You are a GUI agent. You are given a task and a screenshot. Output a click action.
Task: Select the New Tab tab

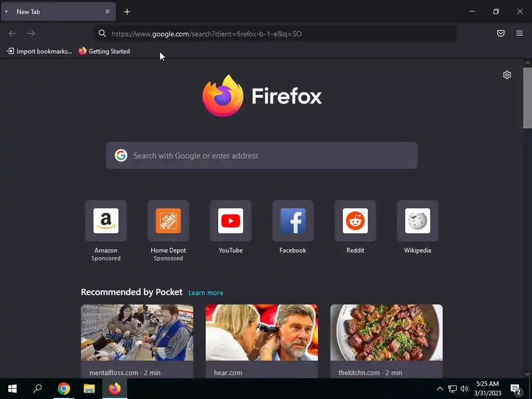point(58,11)
